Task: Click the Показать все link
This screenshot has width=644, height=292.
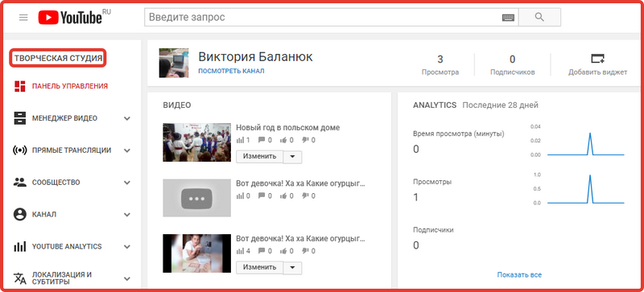Action: pyautogui.click(x=519, y=275)
